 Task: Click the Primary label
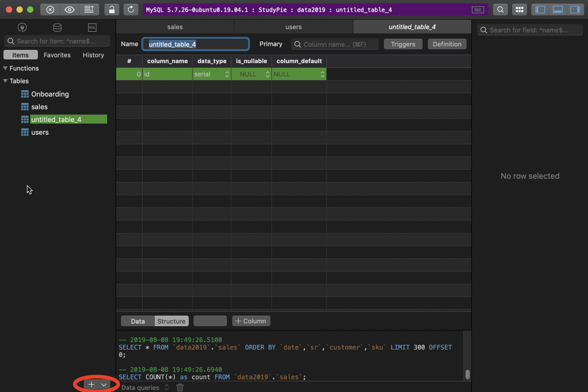click(271, 44)
